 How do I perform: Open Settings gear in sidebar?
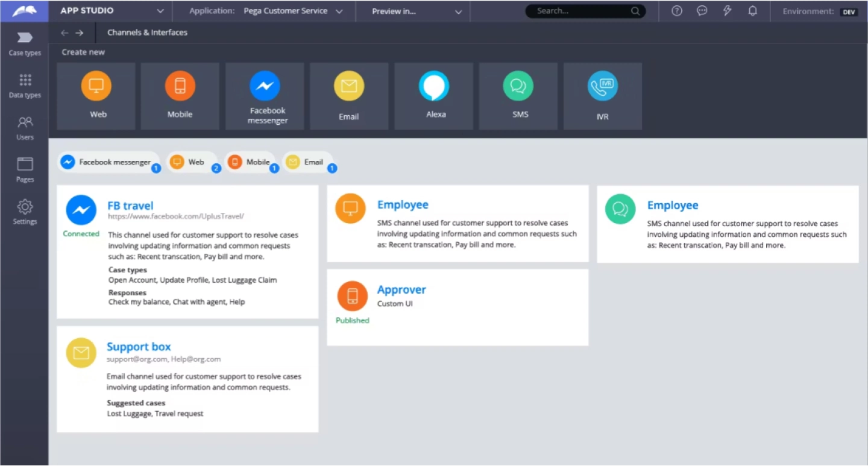[25, 212]
